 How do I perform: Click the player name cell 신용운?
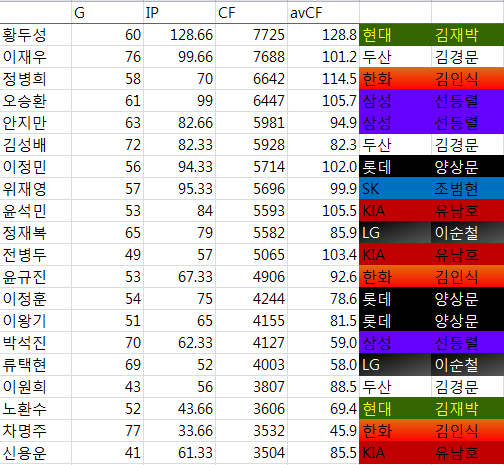[36, 453]
